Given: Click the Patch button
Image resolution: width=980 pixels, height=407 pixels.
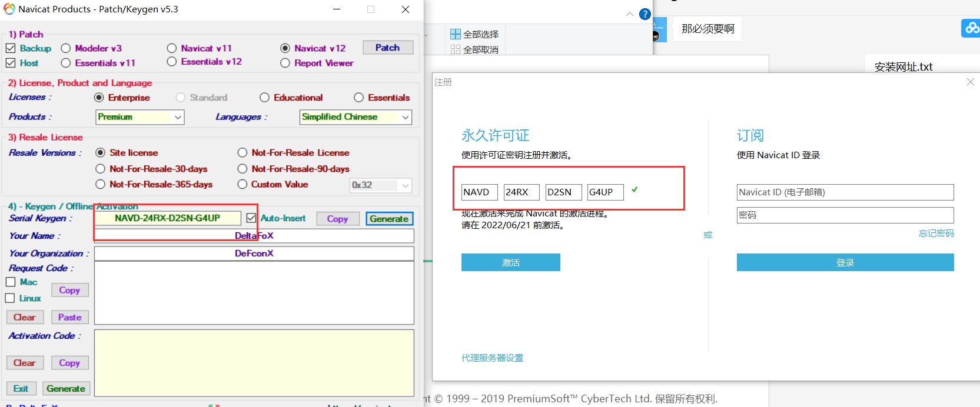Looking at the screenshot, I should pos(388,48).
